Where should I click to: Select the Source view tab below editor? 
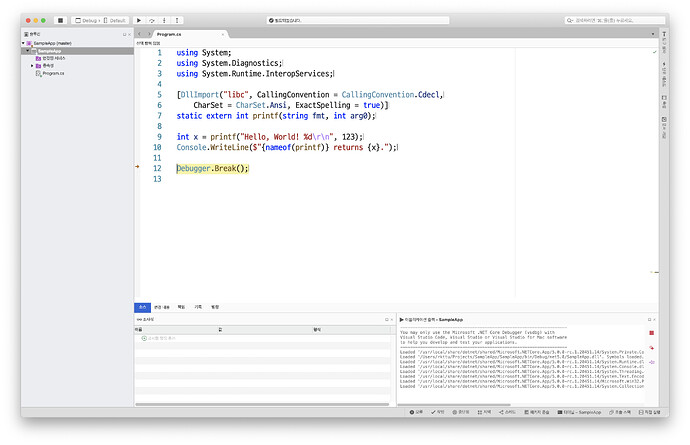coord(143,307)
